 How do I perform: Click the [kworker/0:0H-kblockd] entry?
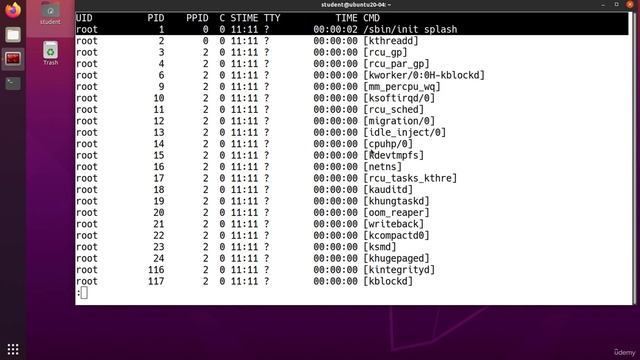pyautogui.click(x=424, y=75)
